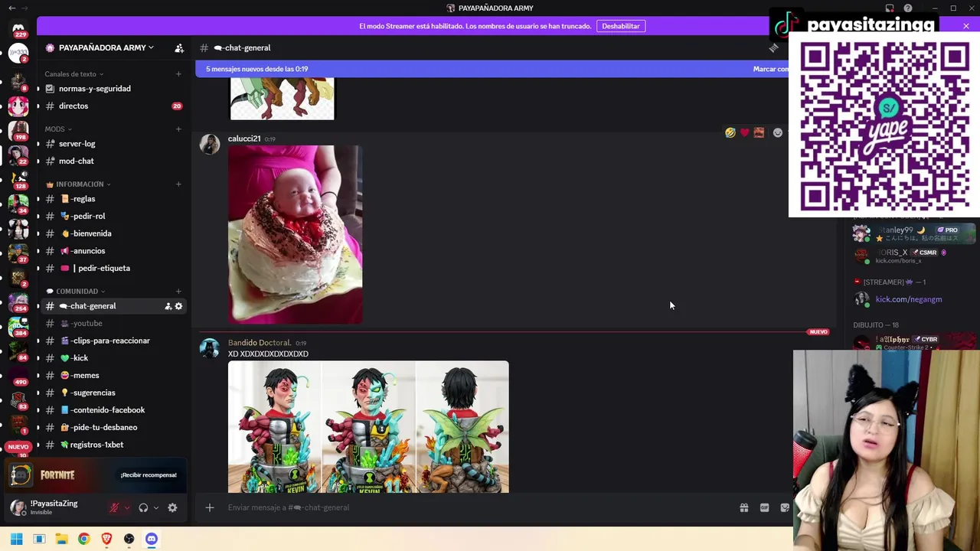
Task: Collapse the COMUNIDAD category
Action: pos(76,291)
